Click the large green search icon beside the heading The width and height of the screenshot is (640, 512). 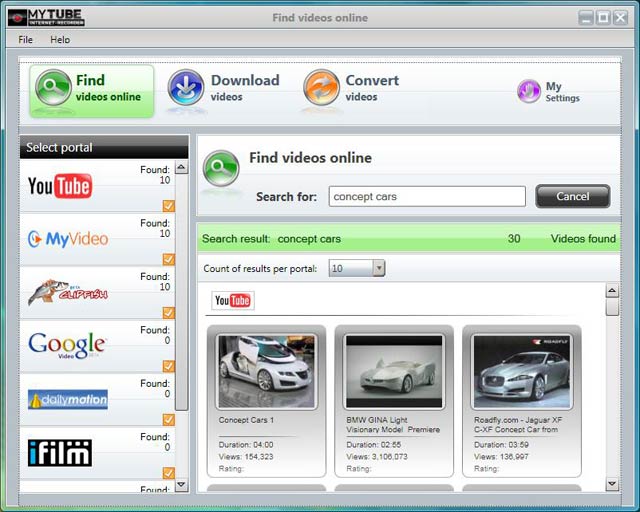point(221,168)
